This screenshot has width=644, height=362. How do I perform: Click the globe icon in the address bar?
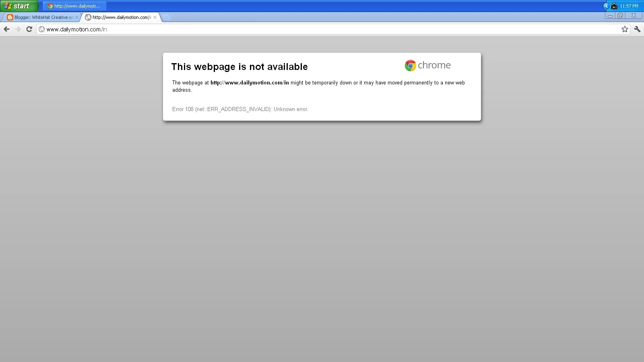point(41,29)
